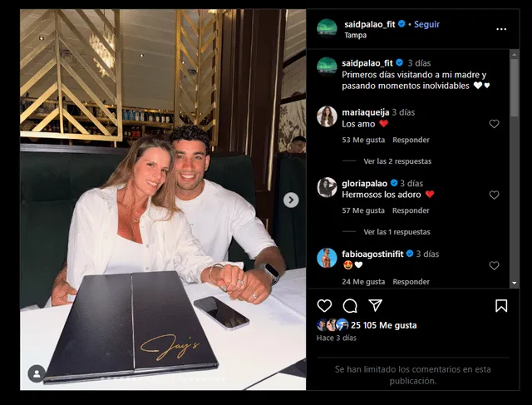Open the Tampa location link

pos(355,35)
